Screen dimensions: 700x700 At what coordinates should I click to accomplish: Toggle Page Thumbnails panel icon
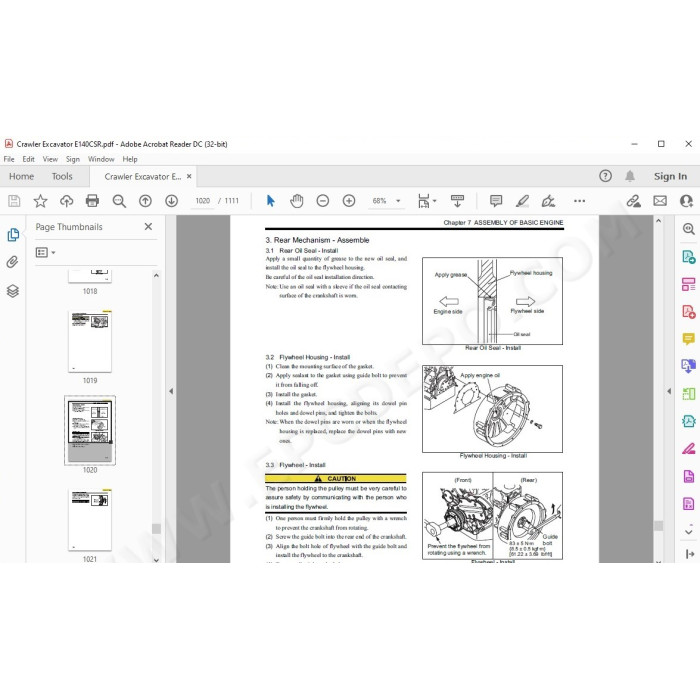12,234
